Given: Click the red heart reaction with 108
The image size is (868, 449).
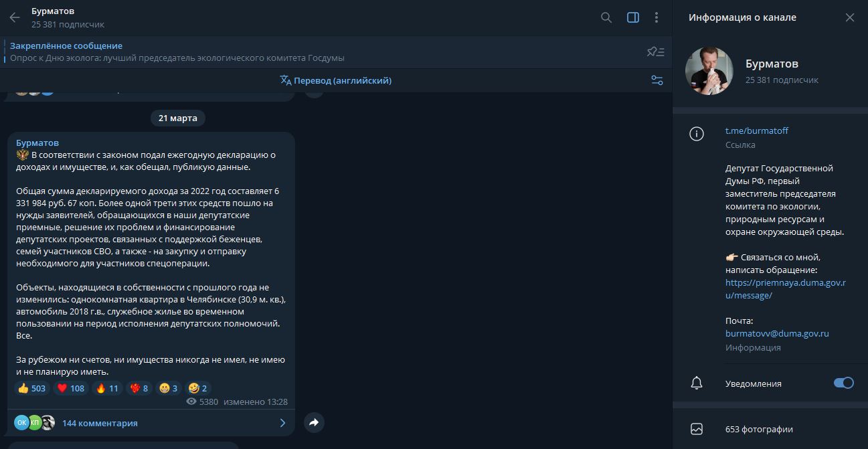Looking at the screenshot, I should (x=70, y=388).
